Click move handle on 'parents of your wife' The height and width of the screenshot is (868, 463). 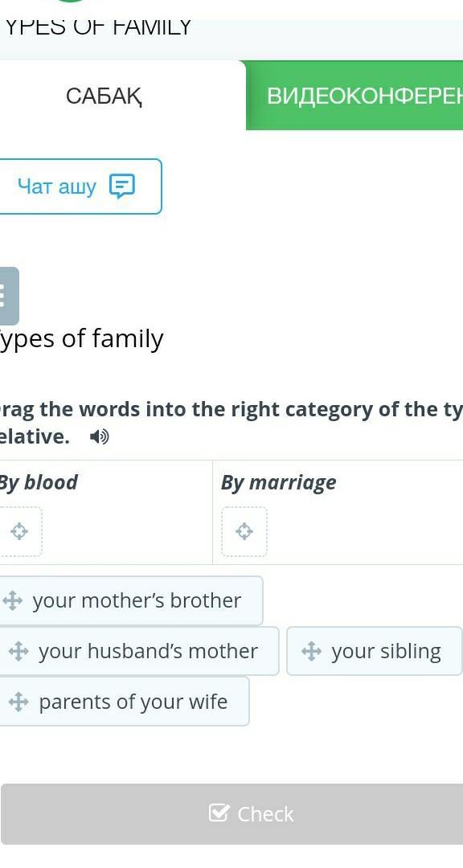(x=18, y=702)
